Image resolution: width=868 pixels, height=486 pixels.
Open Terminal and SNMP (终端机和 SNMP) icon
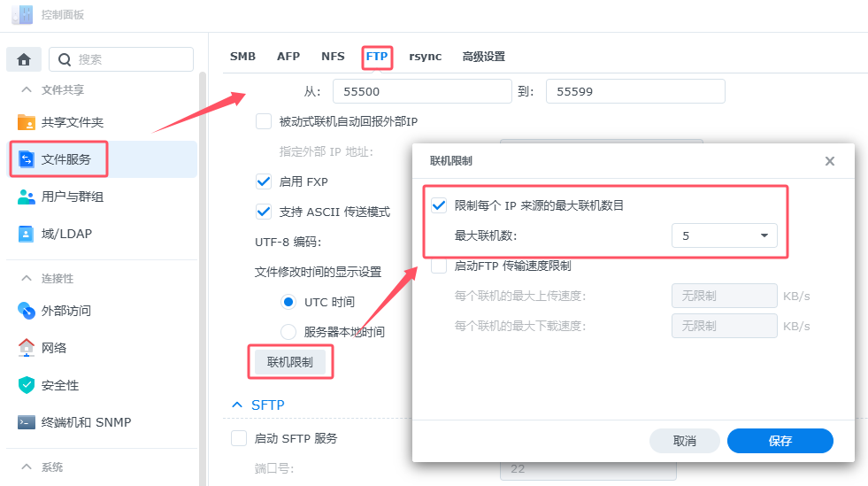tap(27, 422)
